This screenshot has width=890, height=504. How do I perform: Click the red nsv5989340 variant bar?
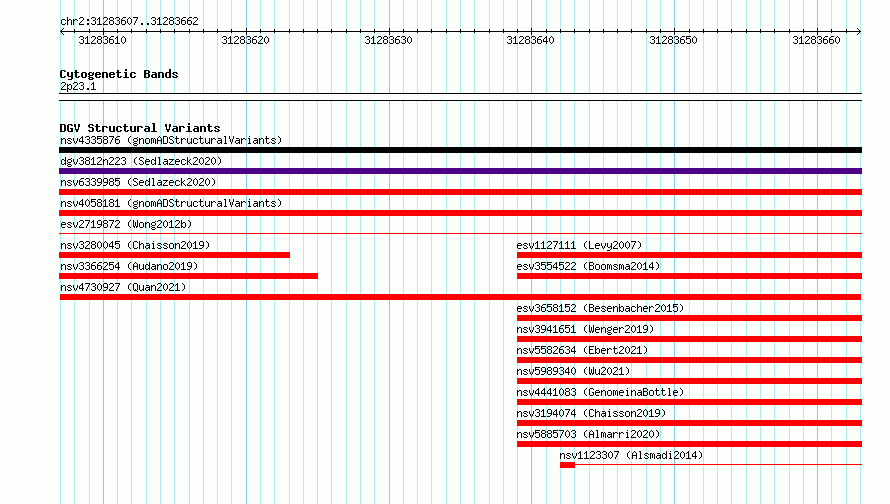[689, 381]
